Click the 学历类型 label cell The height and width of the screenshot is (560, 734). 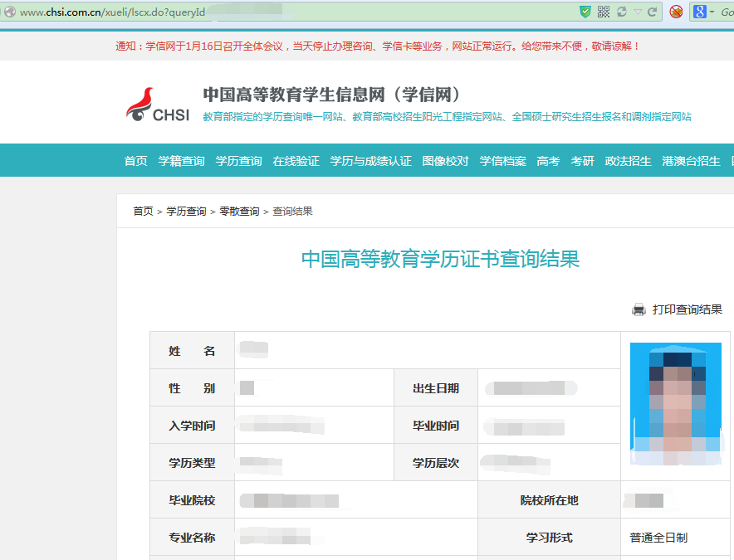(x=192, y=463)
